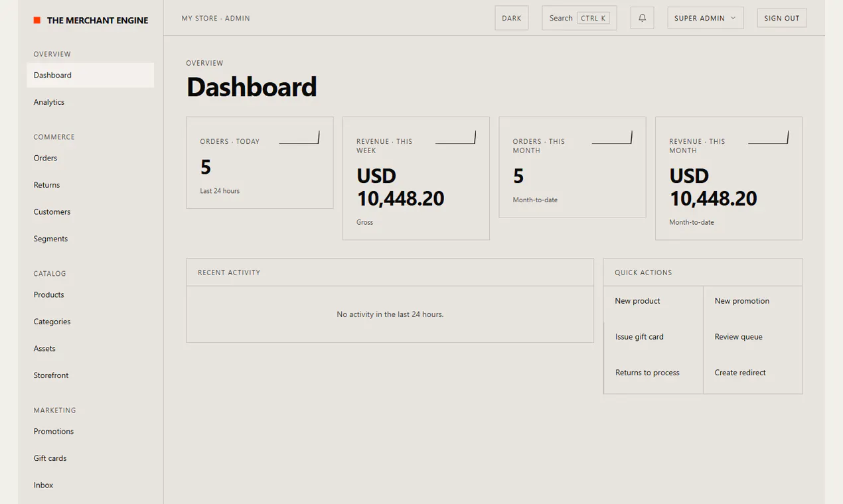Click the red Merchant Engine logo square
This screenshot has height=504, width=843.
pos(37,21)
